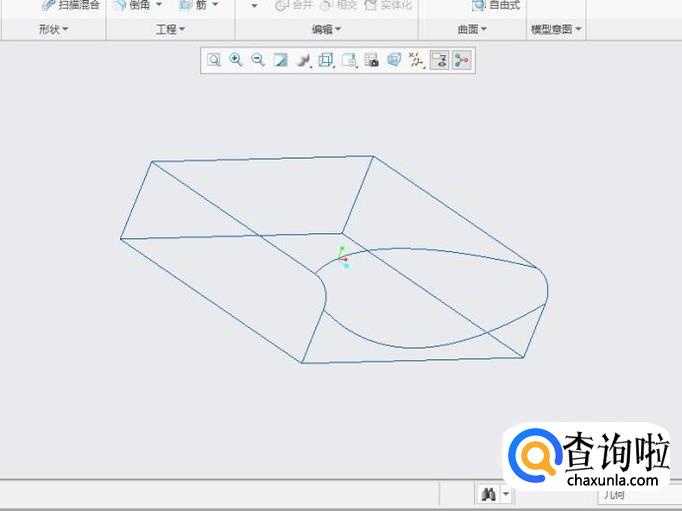Expand the 工程 group menu

(170, 30)
